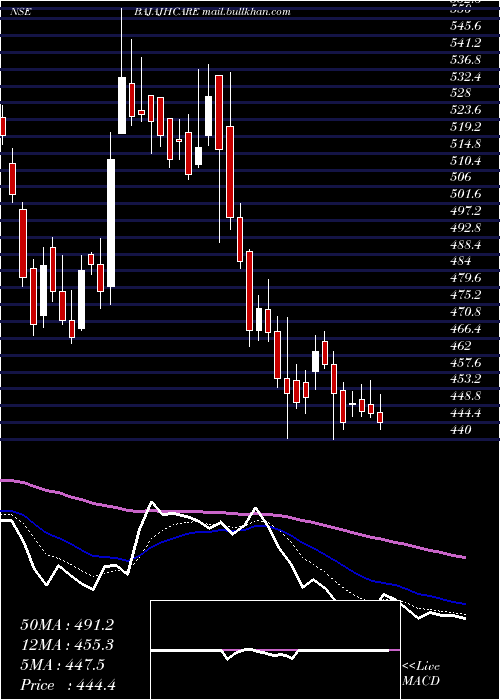
Task: Click the last red candle near 444
Action: click(x=380, y=417)
